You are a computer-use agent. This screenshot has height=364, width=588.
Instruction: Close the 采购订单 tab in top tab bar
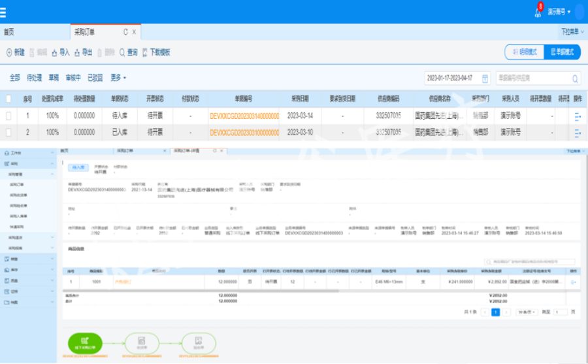click(x=134, y=32)
